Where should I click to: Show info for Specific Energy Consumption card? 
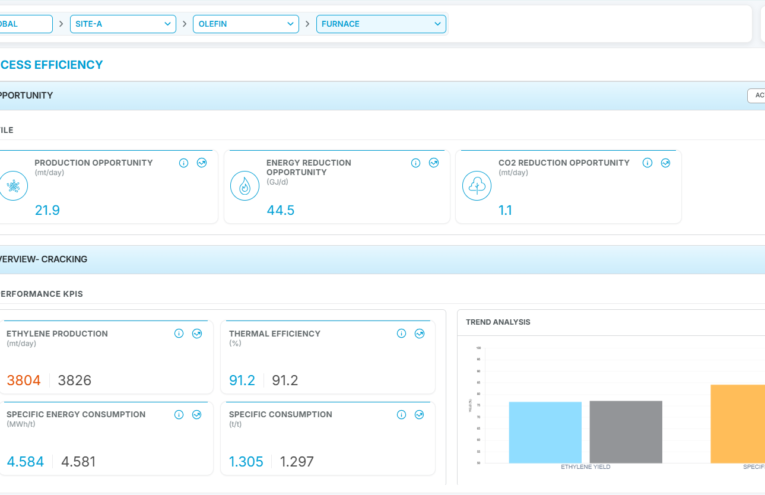179,415
